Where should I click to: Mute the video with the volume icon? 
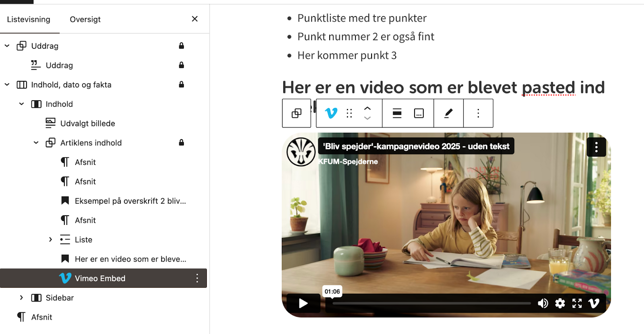pyautogui.click(x=543, y=303)
